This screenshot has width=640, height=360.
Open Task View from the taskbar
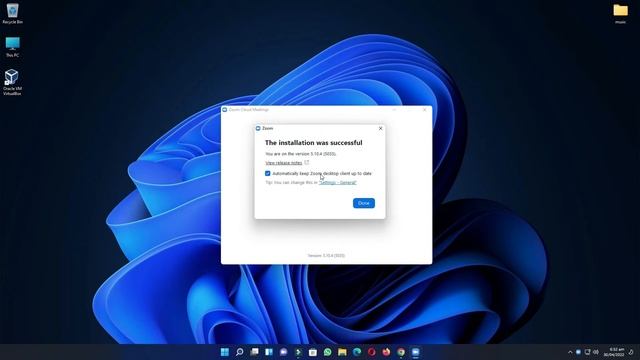click(254, 352)
